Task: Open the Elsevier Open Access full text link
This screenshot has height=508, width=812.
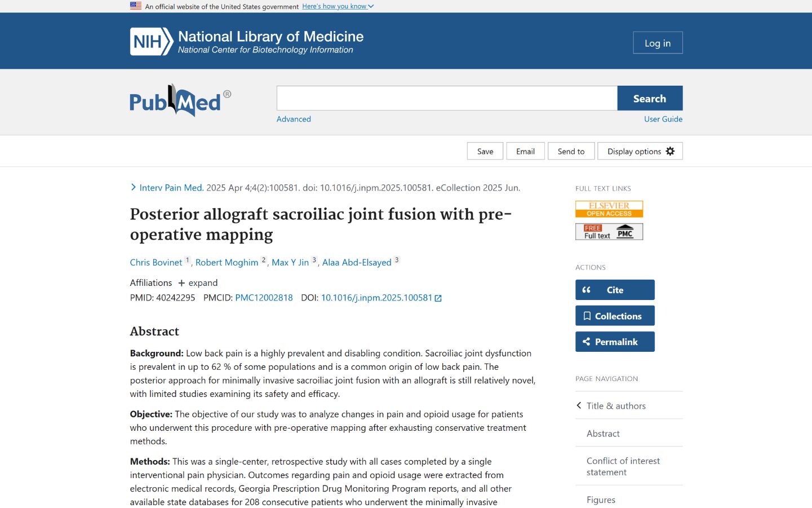Action: pyautogui.click(x=609, y=209)
